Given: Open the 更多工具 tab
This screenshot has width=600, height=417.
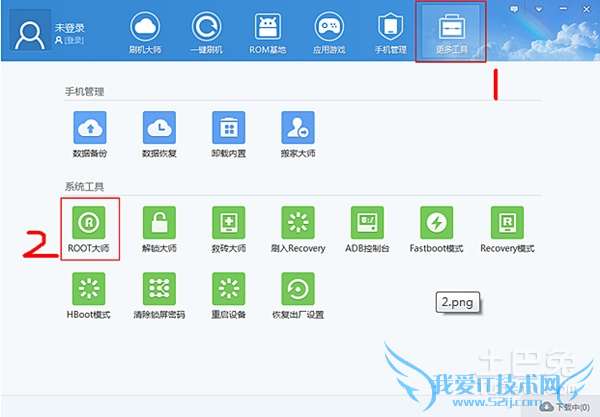Looking at the screenshot, I should (452, 33).
